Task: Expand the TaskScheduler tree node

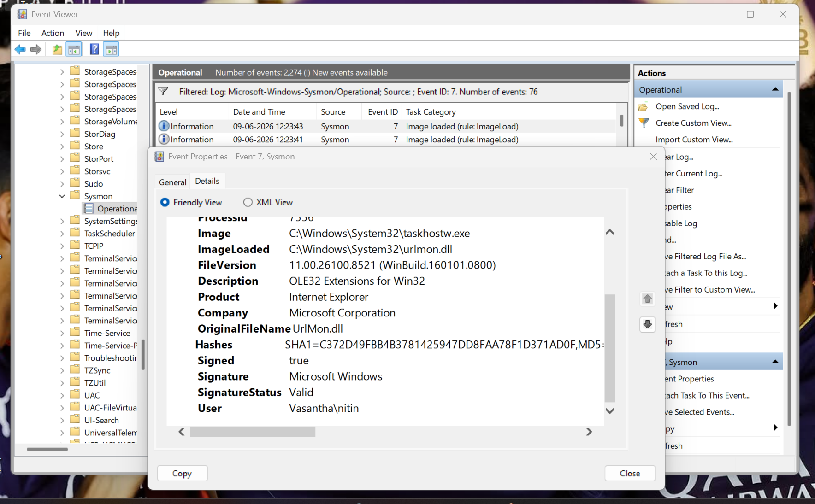Action: coord(62,234)
